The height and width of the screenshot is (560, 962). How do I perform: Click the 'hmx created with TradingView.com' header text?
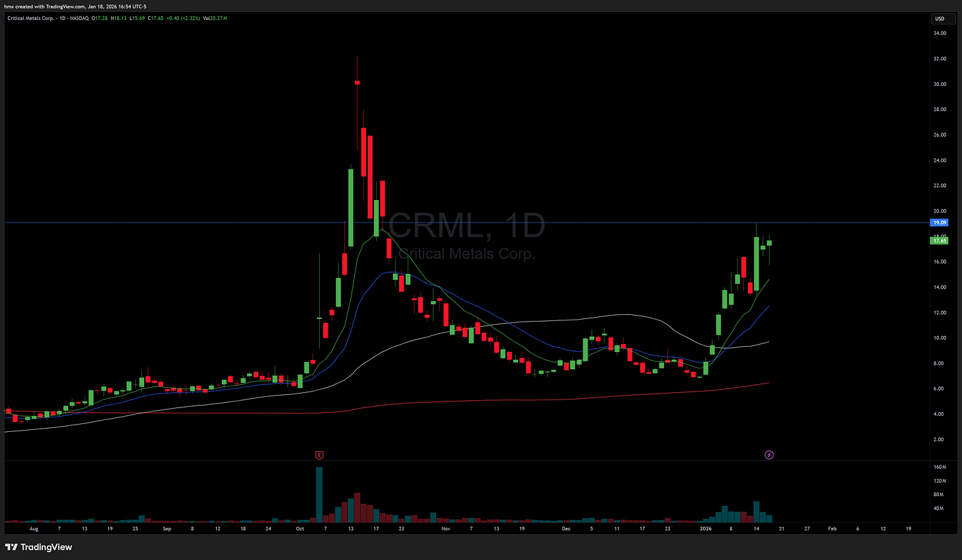coord(44,7)
